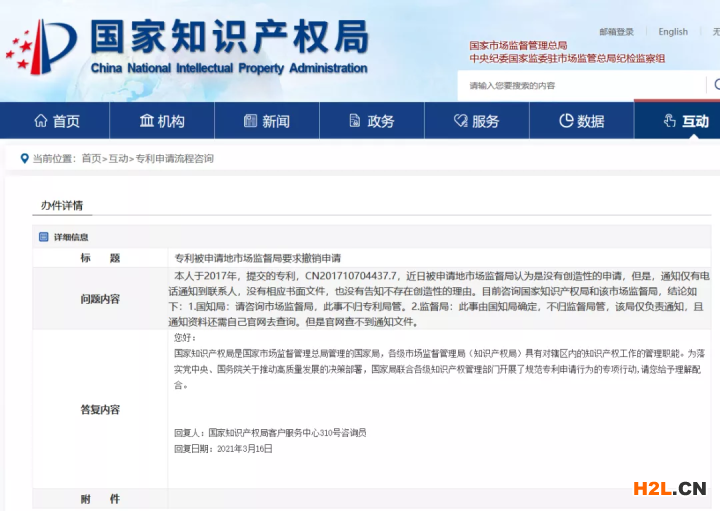This screenshot has width=720, height=511.
Task: Click the document icon beside 政务
Action: click(355, 121)
